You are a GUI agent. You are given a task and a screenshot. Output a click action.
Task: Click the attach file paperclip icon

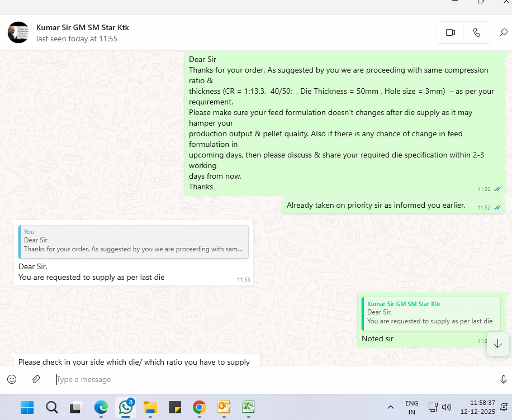[x=36, y=379]
